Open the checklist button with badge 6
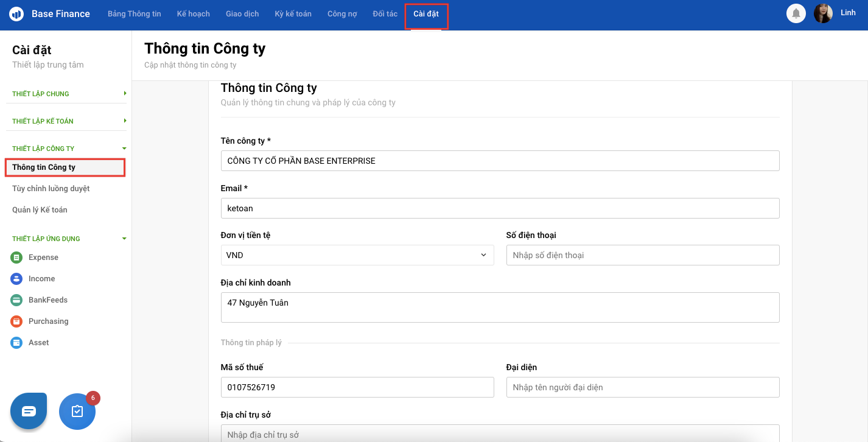The height and width of the screenshot is (442, 868). 77,411
